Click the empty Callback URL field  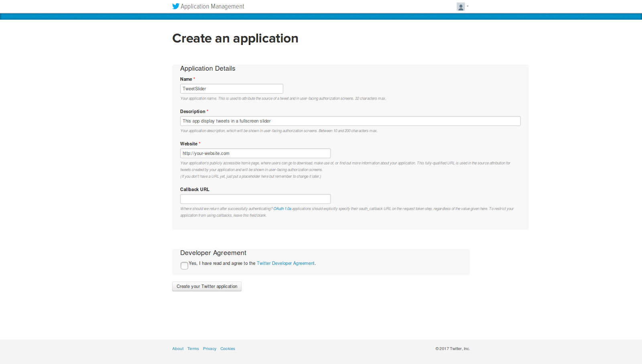click(255, 199)
